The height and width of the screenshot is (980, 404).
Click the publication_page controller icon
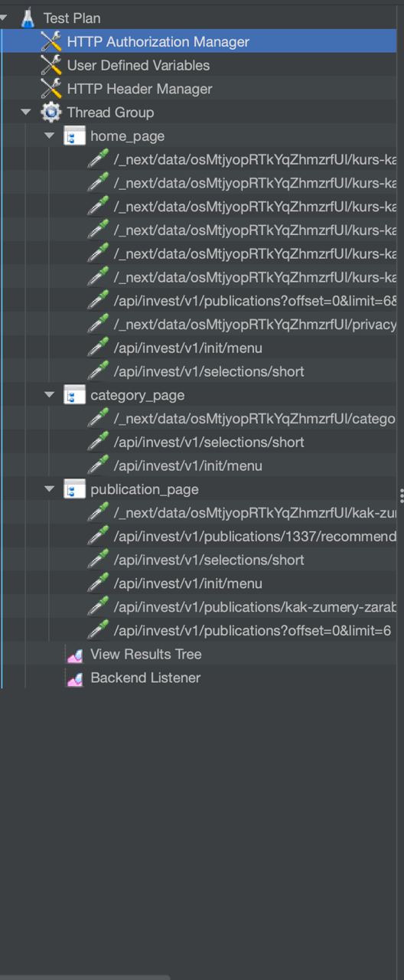pos(74,489)
